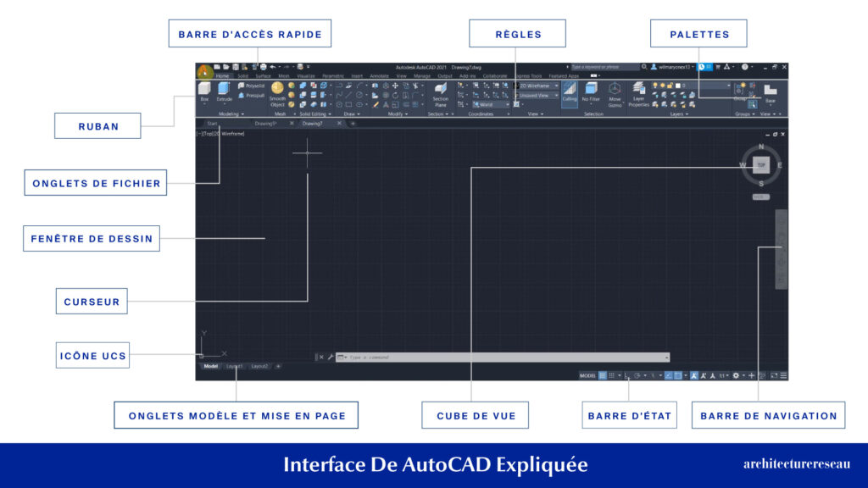Enable grid display in the status bar
Screen dimensions: 868x488
pos(603,375)
